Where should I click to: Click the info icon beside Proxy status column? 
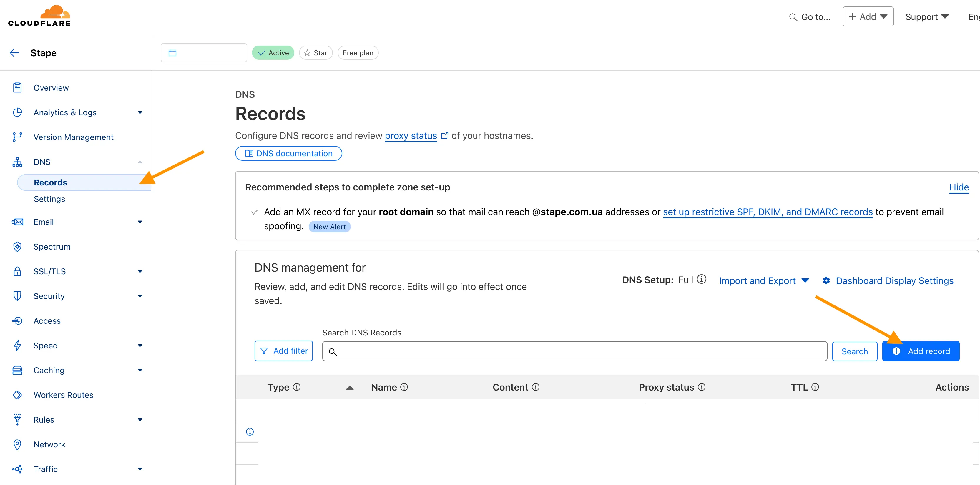tap(702, 387)
